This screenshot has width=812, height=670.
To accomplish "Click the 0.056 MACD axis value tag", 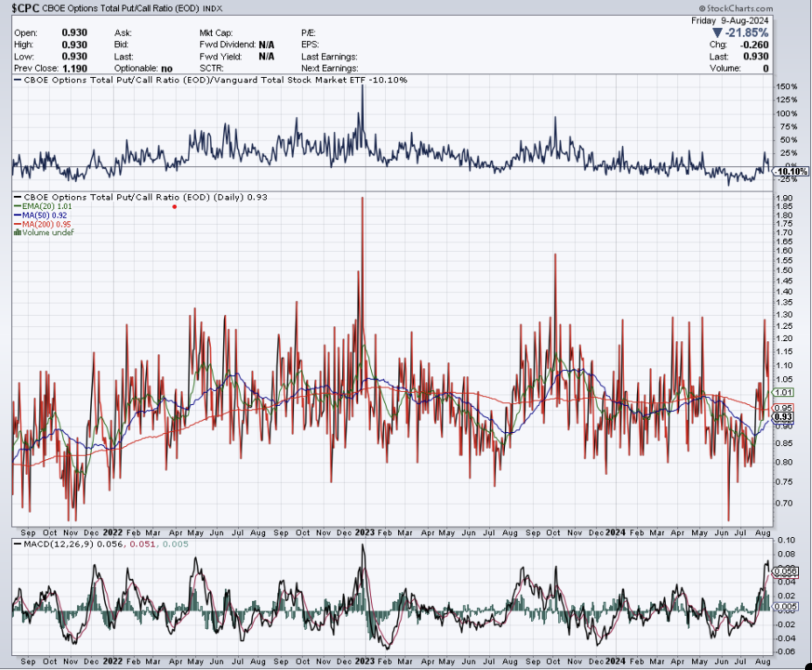I will coord(785,572).
